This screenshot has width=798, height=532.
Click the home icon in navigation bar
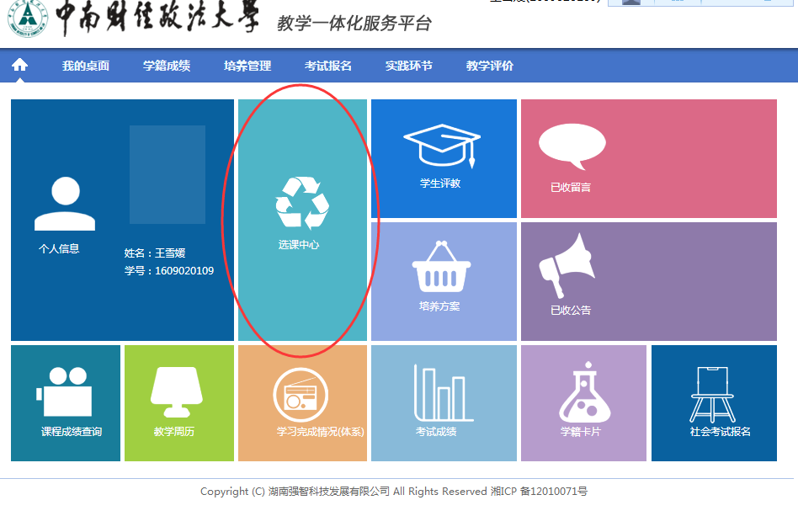click(x=19, y=66)
